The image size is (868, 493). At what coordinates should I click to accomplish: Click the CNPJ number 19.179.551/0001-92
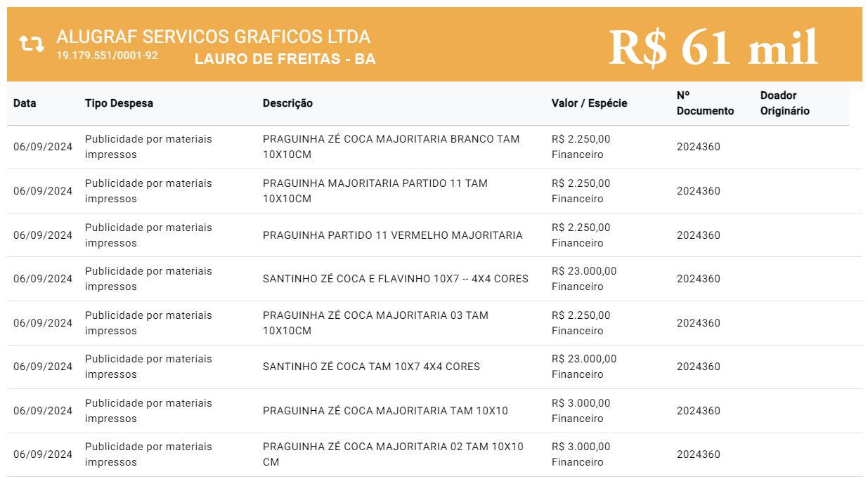click(107, 55)
